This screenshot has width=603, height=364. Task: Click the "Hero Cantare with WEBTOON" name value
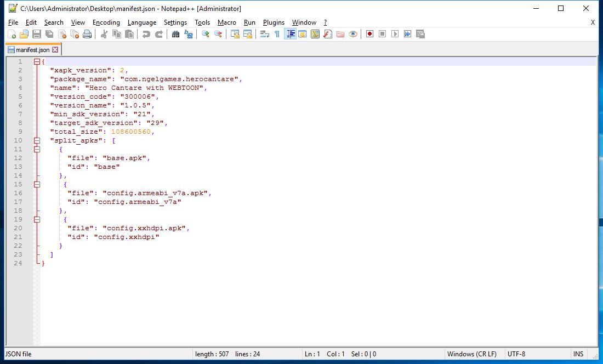pos(144,88)
